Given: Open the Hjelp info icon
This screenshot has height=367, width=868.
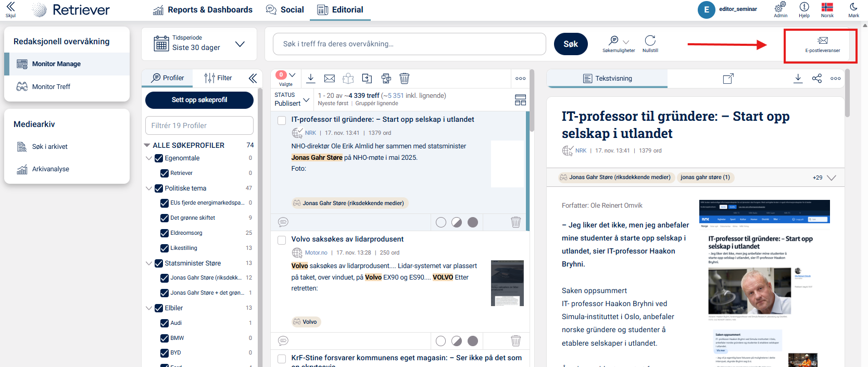Looking at the screenshot, I should [x=804, y=9].
